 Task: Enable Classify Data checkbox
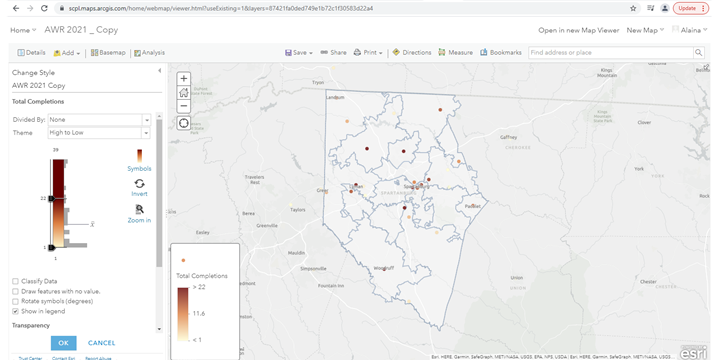[x=15, y=281]
